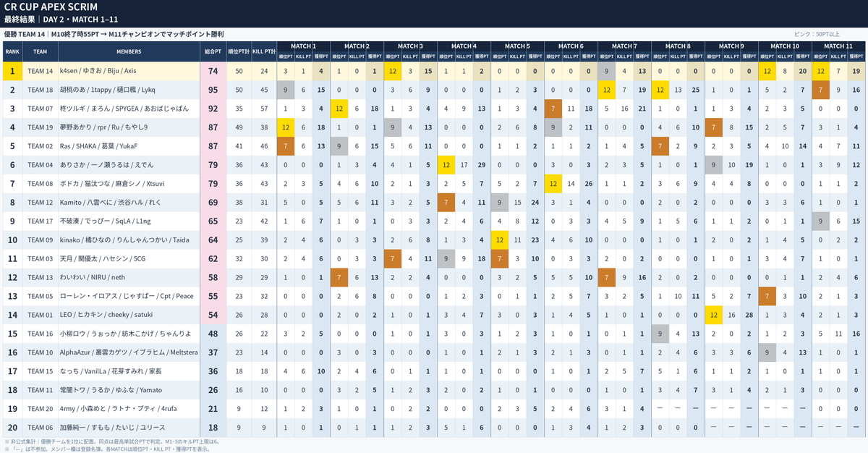
Task: Click TEAM 16's total PT value 48
Action: (x=213, y=334)
